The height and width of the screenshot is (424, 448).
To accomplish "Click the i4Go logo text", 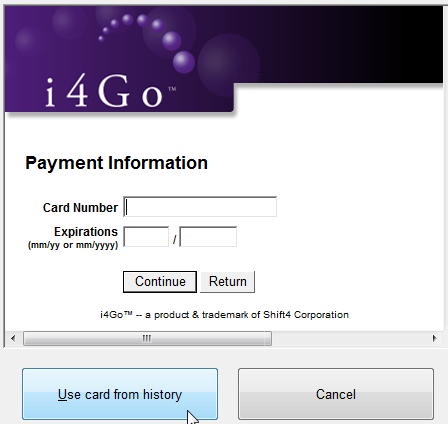I will coord(104,91).
